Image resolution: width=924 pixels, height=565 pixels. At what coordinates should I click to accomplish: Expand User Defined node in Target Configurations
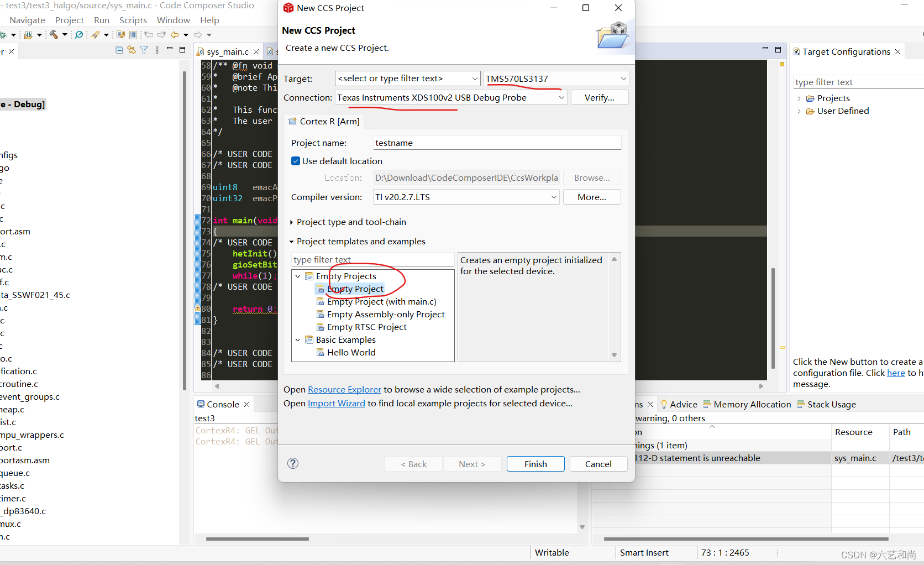[x=799, y=111]
